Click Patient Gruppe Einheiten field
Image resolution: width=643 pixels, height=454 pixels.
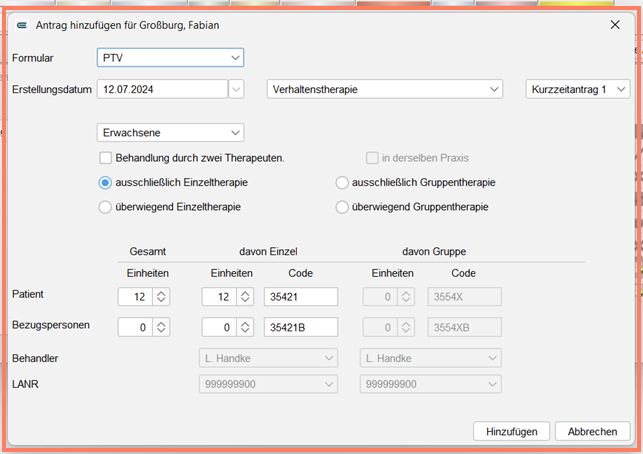point(380,297)
